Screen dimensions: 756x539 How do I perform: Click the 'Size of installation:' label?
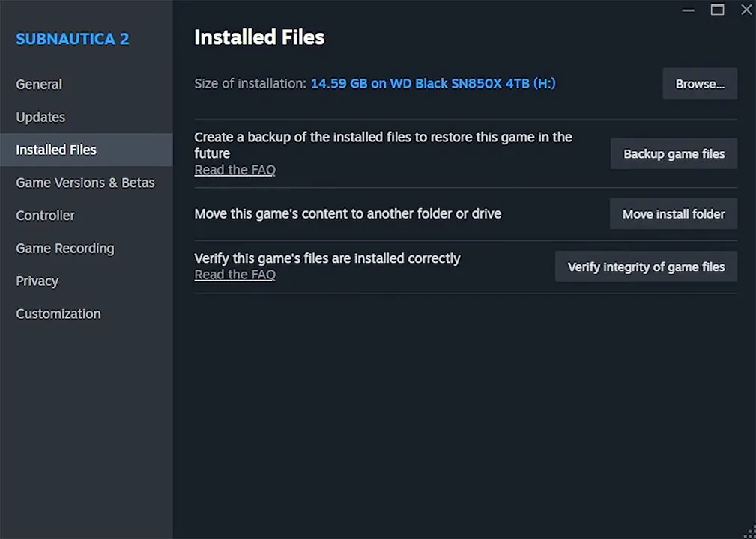coord(250,83)
